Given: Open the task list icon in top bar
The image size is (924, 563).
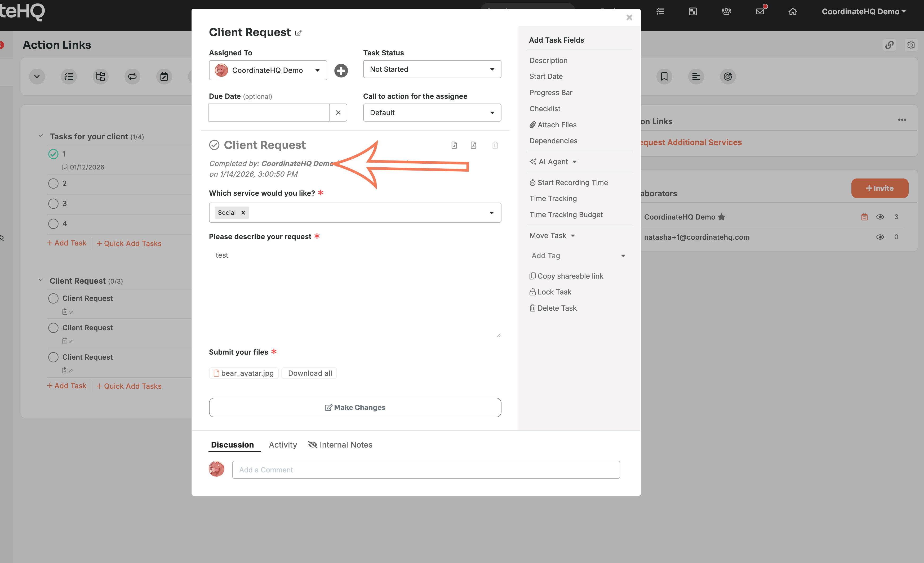Looking at the screenshot, I should tap(660, 12).
